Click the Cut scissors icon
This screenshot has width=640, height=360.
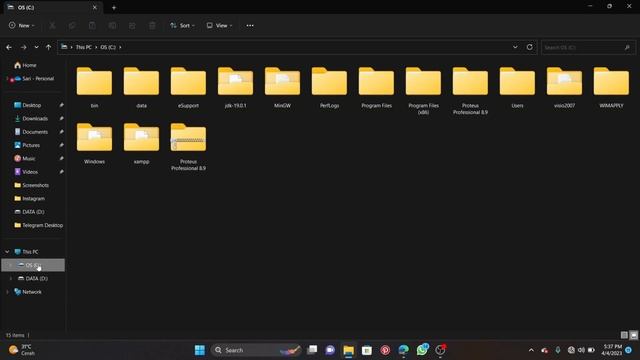click(52, 25)
